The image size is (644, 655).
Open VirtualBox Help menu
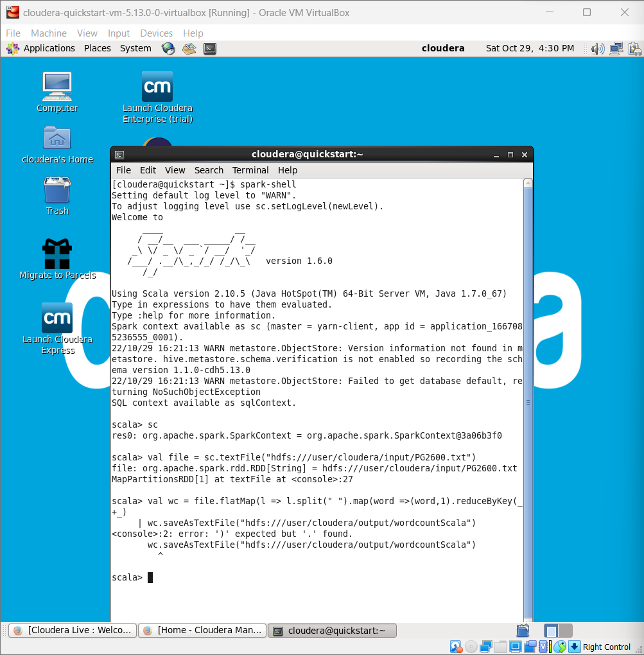pos(193,33)
